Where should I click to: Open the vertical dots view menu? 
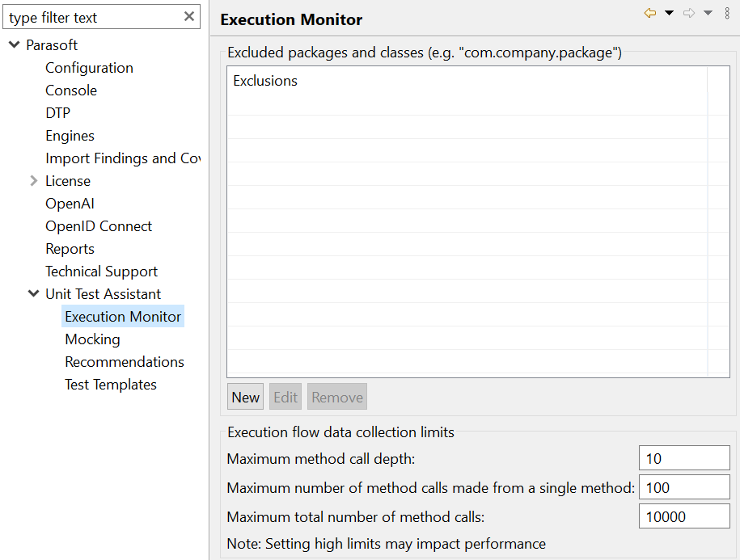coord(727,13)
